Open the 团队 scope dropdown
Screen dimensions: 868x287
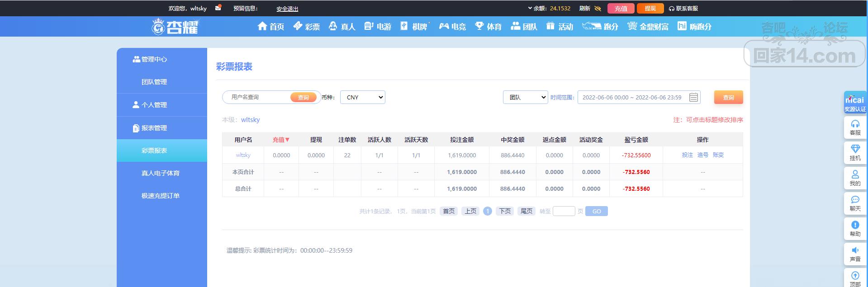click(526, 97)
